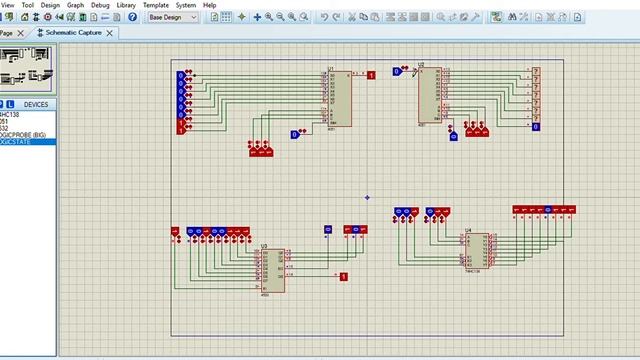640x360 pixels.
Task: Toggle the blue logic state below U1
Action: pos(295,134)
